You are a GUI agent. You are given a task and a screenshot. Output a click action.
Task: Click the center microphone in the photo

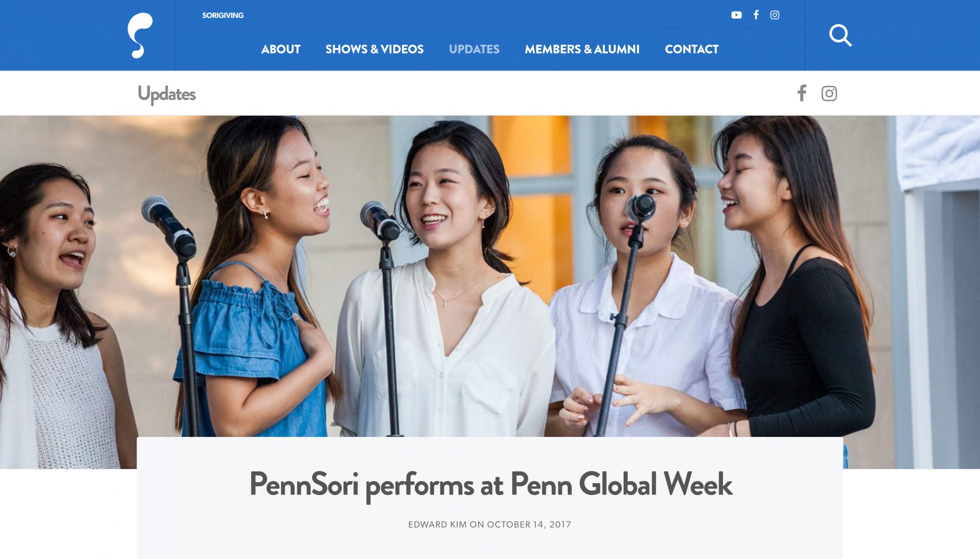380,221
